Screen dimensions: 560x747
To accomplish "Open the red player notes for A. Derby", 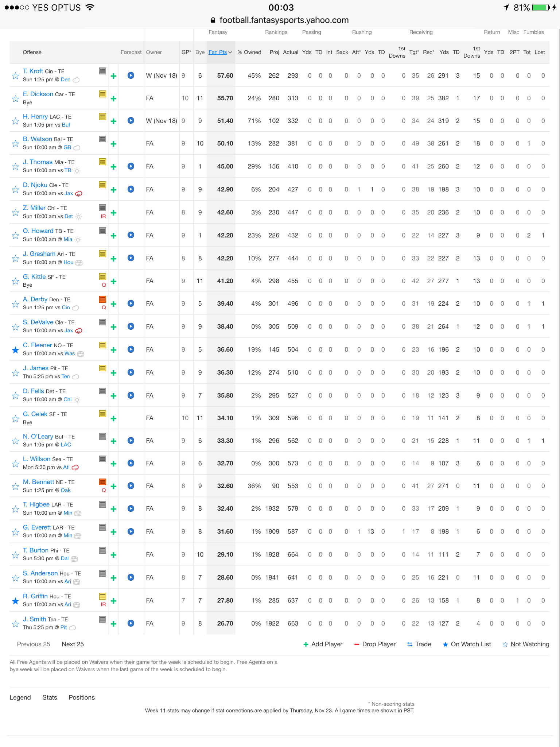I will [103, 299].
